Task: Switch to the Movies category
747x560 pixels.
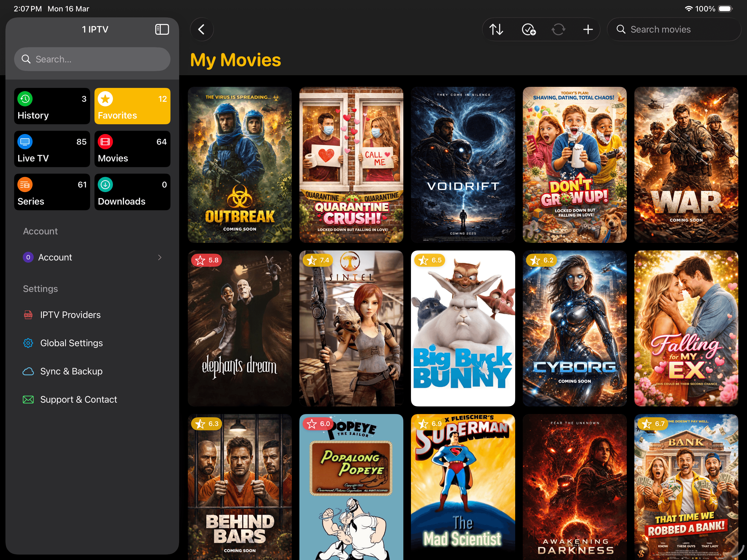Action: (132, 149)
